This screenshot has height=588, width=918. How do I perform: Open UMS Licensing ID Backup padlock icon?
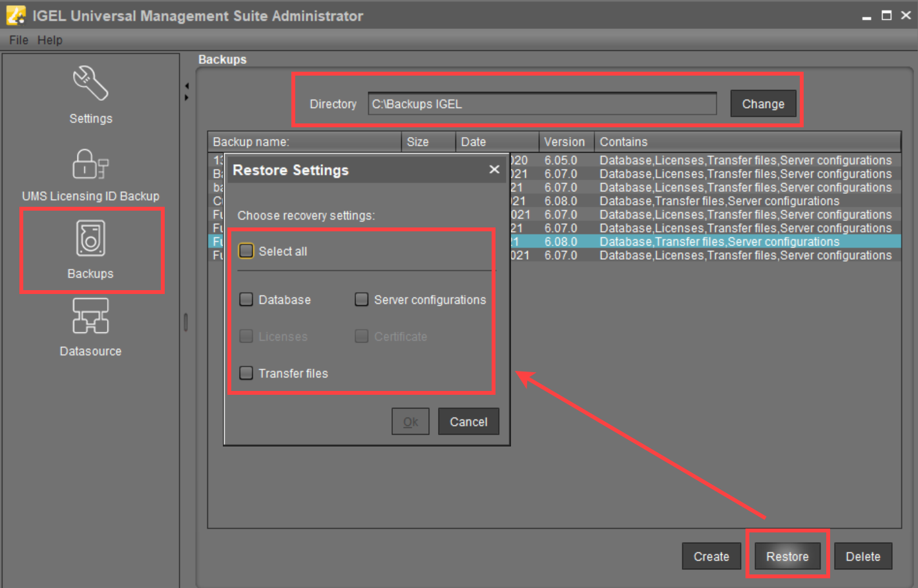90,164
